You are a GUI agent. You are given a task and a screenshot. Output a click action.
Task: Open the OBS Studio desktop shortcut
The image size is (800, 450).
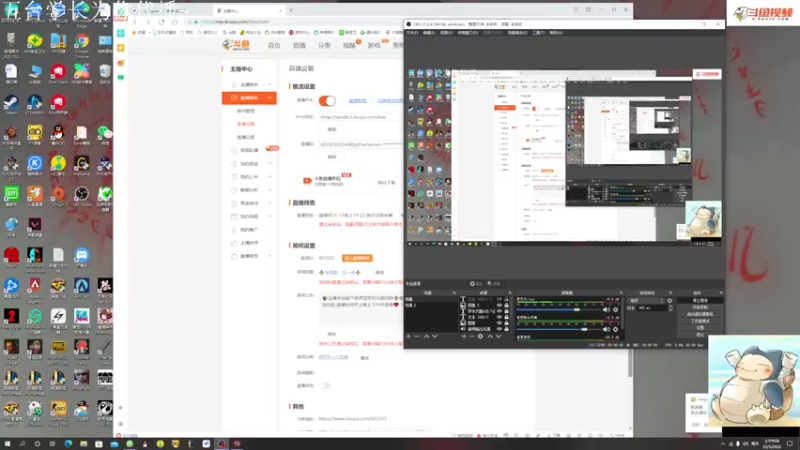pos(81,196)
